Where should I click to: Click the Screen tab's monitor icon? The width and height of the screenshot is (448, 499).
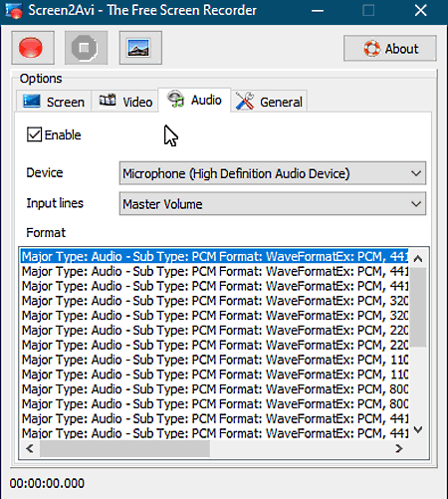pos(32,101)
